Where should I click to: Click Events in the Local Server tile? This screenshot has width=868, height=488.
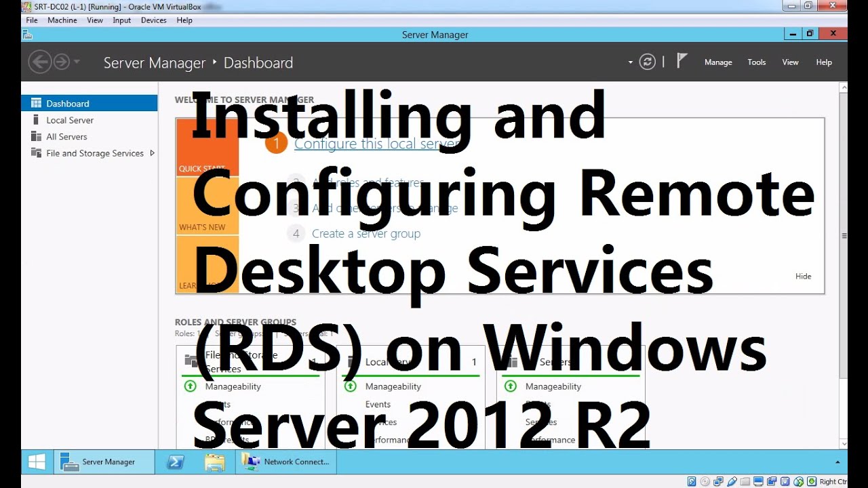378,405
